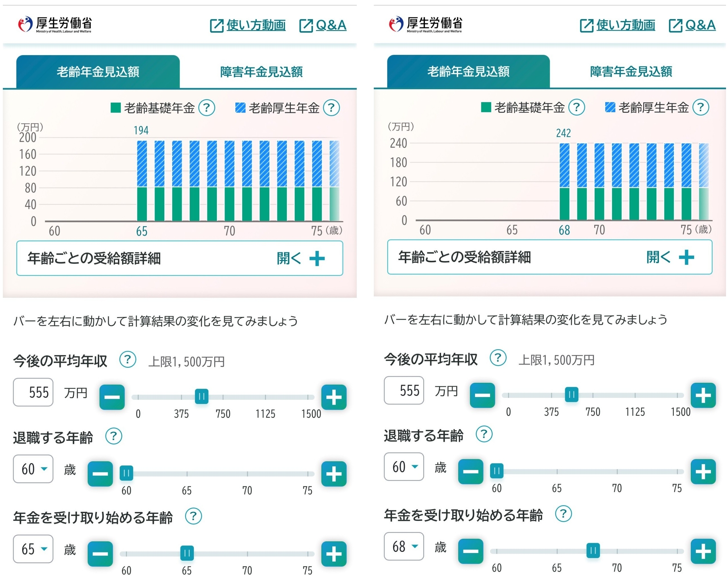
Task: Click retirement age slider handle, right panel
Action: pyautogui.click(x=497, y=471)
